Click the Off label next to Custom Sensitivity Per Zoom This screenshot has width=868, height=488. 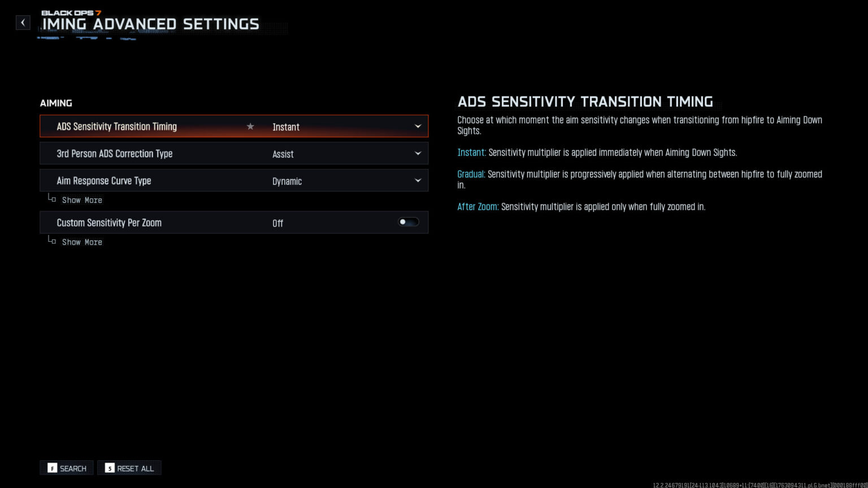[277, 223]
